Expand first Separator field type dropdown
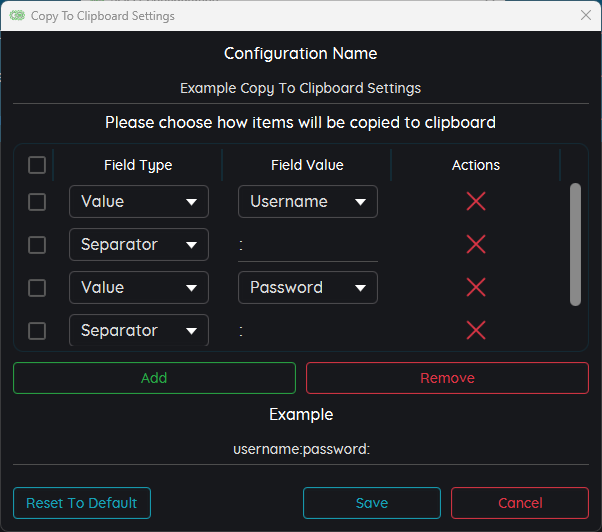 138,245
